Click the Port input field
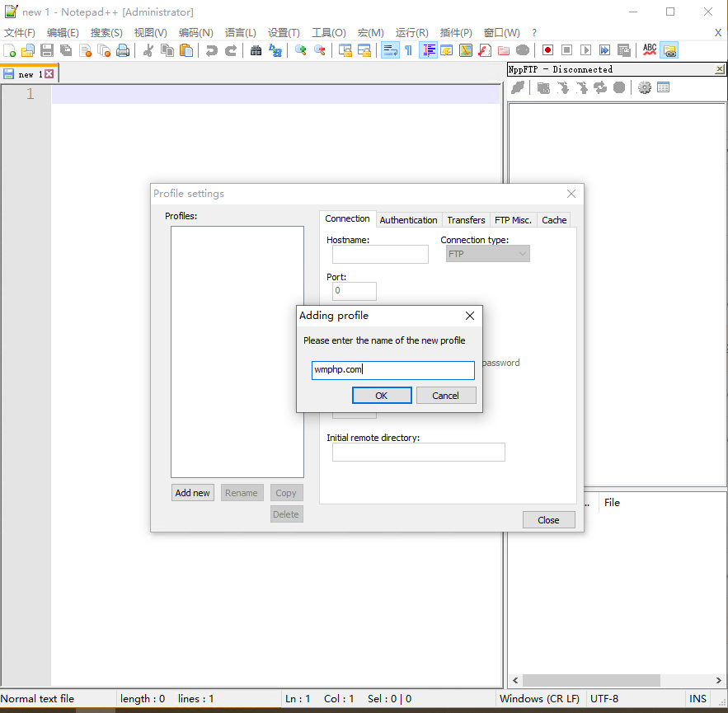The height and width of the screenshot is (713, 728). tap(355, 291)
